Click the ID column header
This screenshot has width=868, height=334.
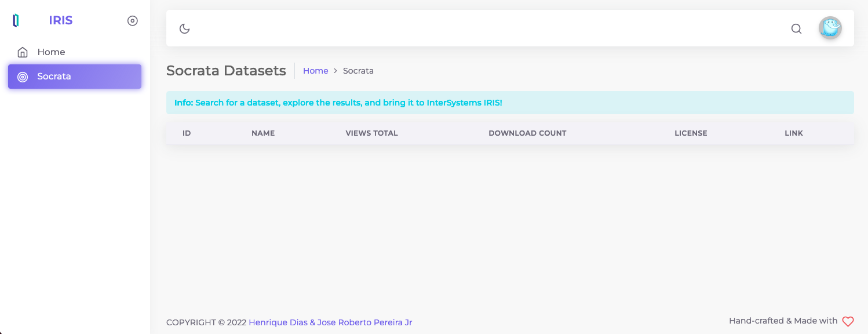pyautogui.click(x=187, y=133)
